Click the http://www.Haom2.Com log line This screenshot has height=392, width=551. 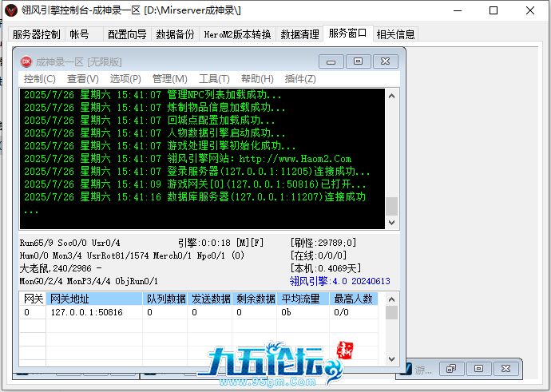188,159
